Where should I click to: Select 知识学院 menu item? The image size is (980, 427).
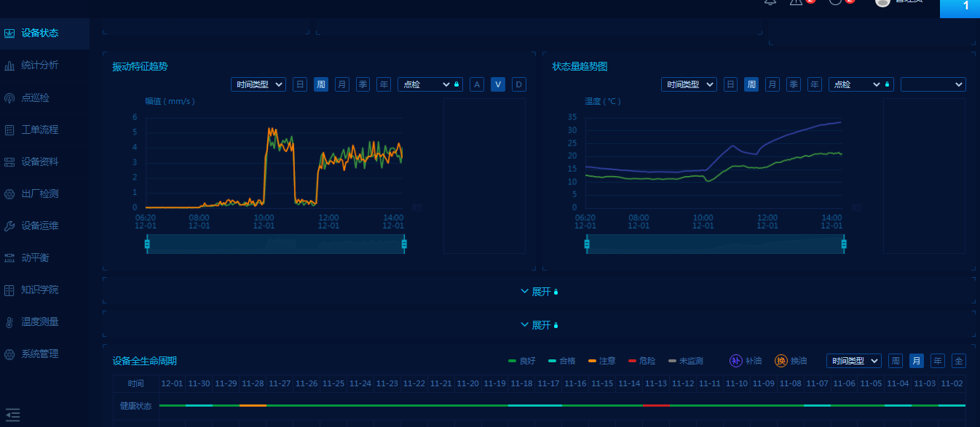(x=39, y=290)
